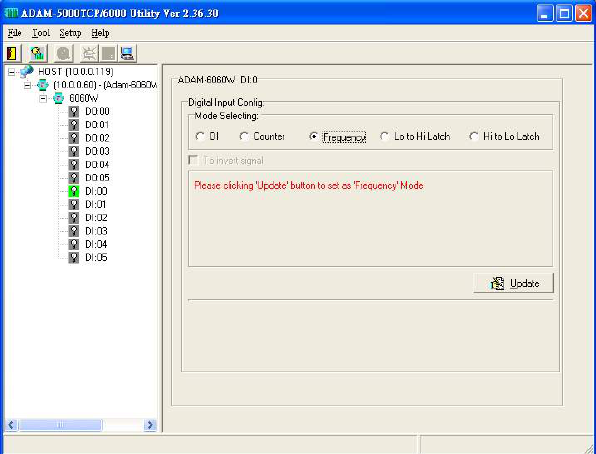Viewport: 596px width, 454px height.
Task: Select the DI:04 tree label
Action: pos(96,244)
